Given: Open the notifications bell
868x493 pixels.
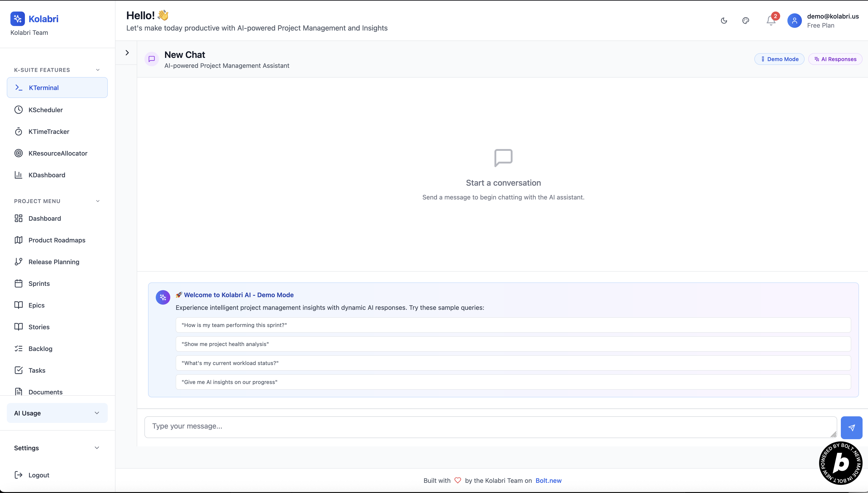Looking at the screenshot, I should click(771, 21).
